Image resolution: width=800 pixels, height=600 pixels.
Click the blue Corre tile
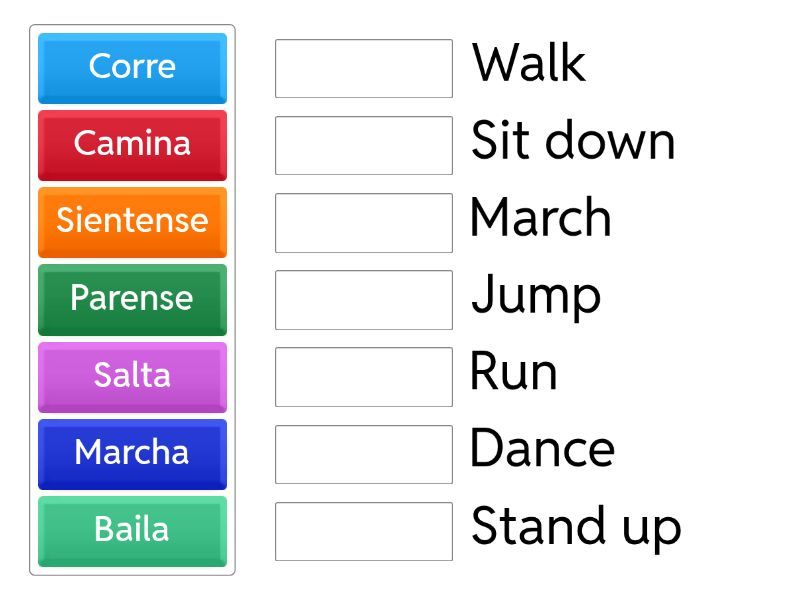132,67
